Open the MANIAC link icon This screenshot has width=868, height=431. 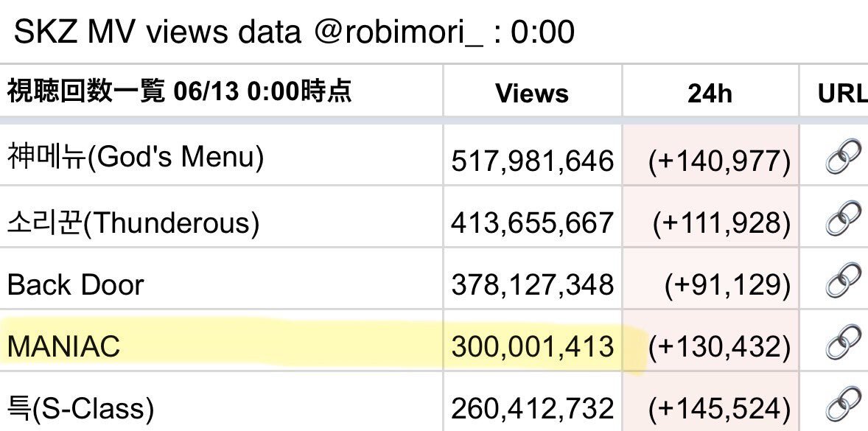844,343
